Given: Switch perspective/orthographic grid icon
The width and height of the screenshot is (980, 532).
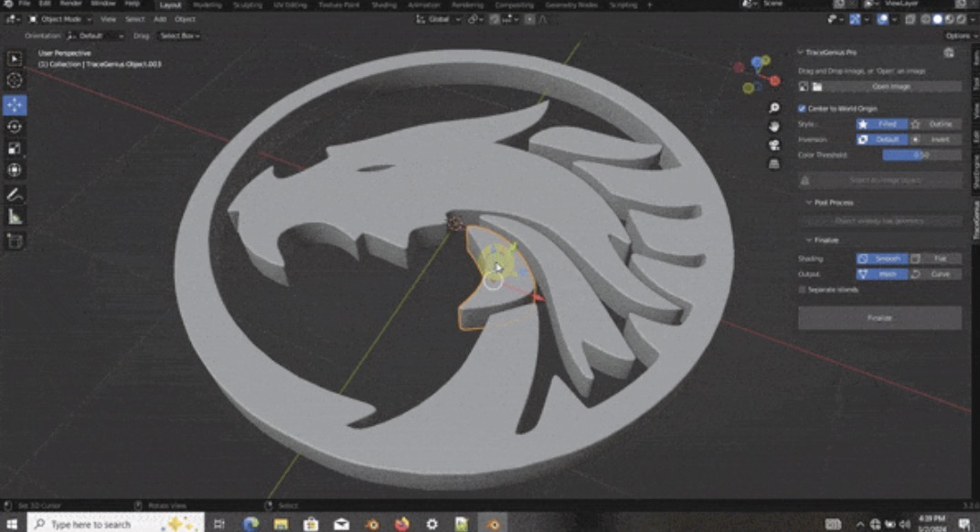Looking at the screenshot, I should (774, 164).
